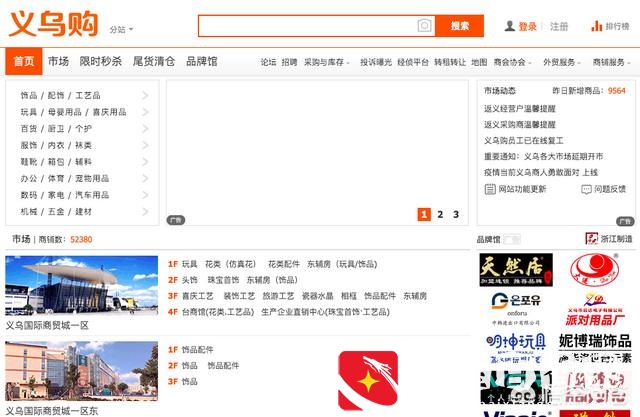Open the 转租转让 menu link

tap(450, 62)
